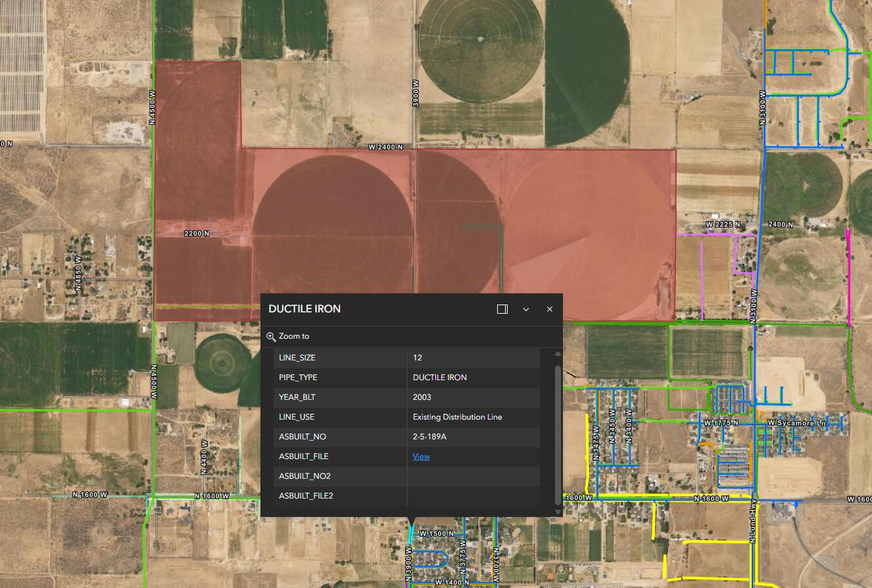Dock the DUCTILE IRON popup
The width and height of the screenshot is (872, 588).
click(x=502, y=309)
